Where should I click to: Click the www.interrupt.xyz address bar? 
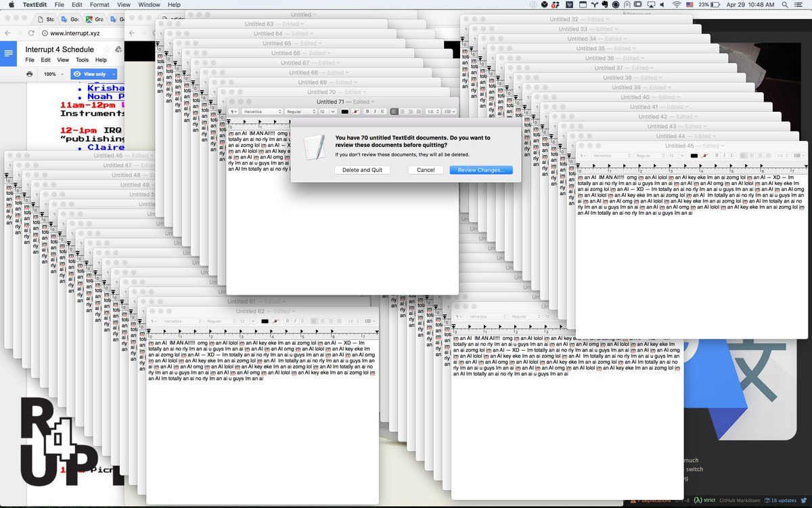point(74,33)
